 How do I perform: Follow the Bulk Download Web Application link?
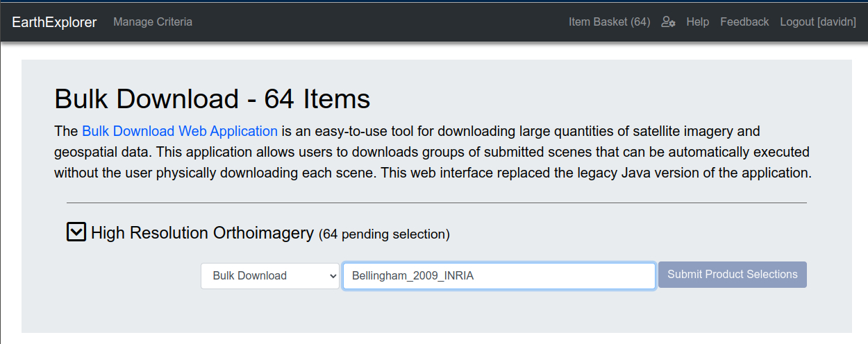pos(180,131)
